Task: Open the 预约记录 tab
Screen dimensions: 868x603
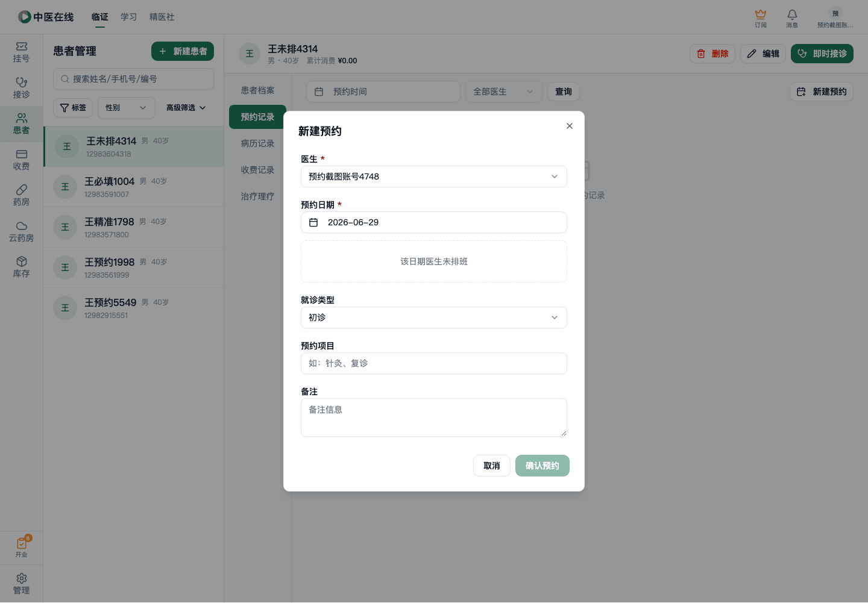Action: coord(258,117)
